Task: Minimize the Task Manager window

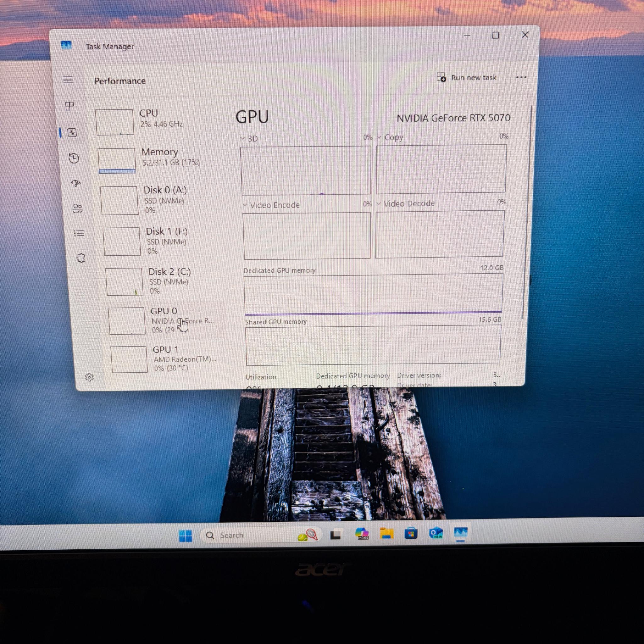Action: [467, 35]
